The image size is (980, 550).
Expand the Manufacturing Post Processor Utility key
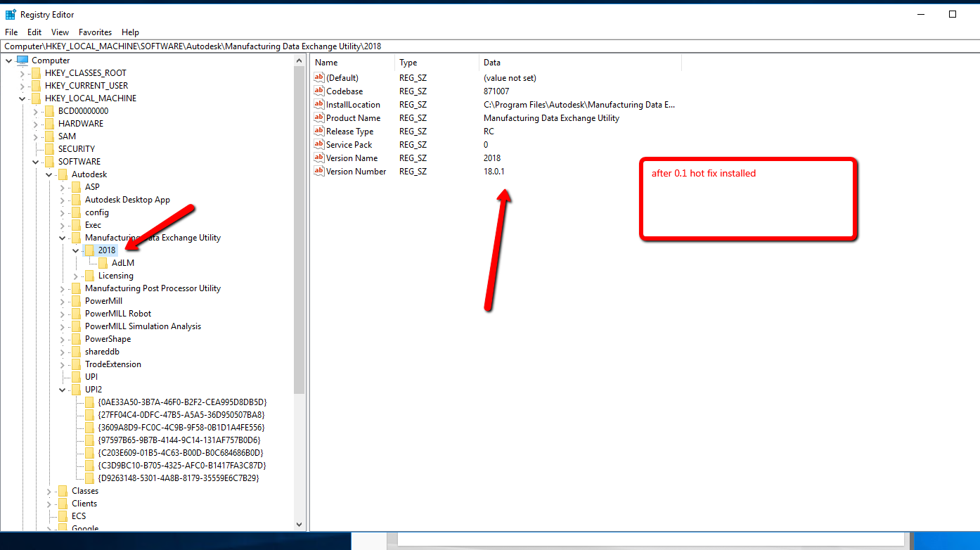coord(62,288)
